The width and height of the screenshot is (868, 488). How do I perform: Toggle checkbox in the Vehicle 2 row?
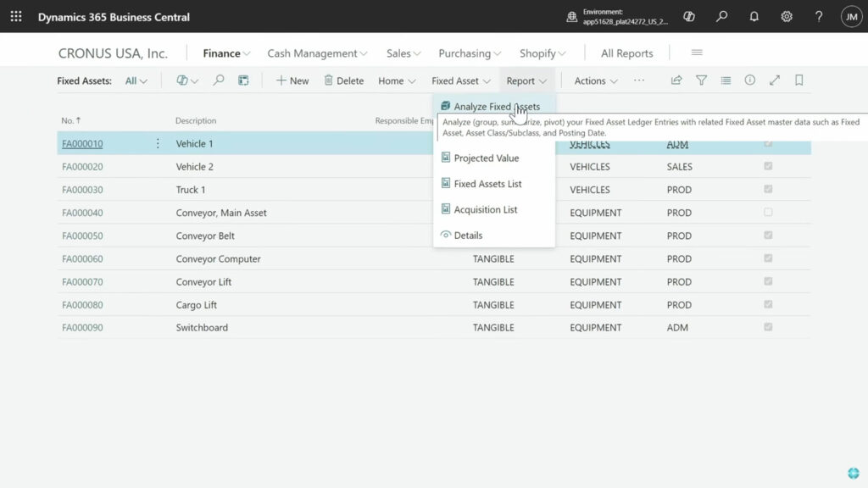tap(768, 166)
